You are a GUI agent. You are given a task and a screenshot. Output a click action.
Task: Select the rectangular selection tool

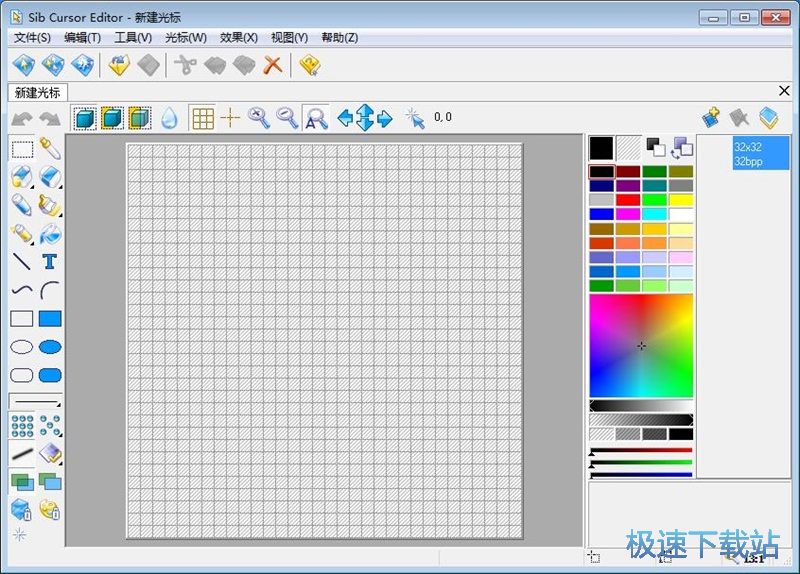(x=22, y=150)
